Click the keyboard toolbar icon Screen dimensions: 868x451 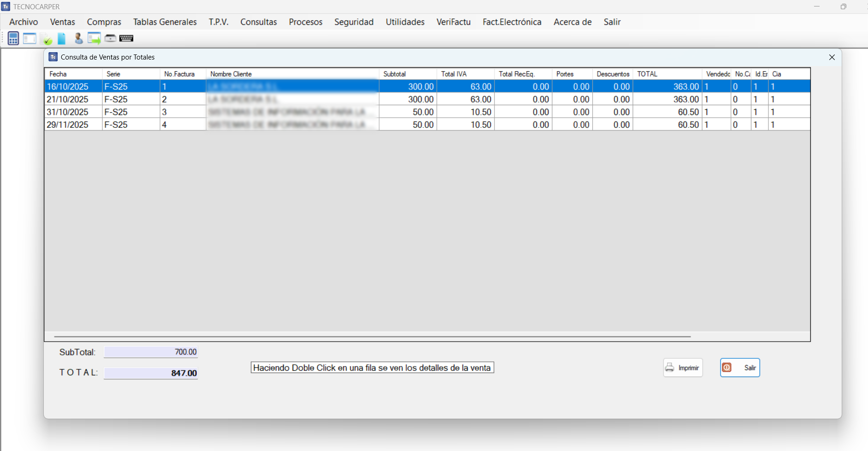[x=126, y=39]
